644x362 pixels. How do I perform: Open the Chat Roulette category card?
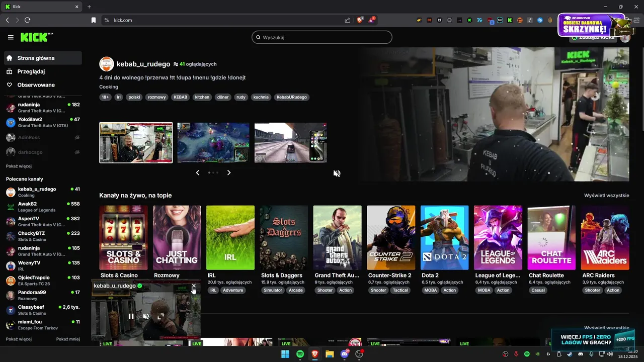pyautogui.click(x=551, y=238)
